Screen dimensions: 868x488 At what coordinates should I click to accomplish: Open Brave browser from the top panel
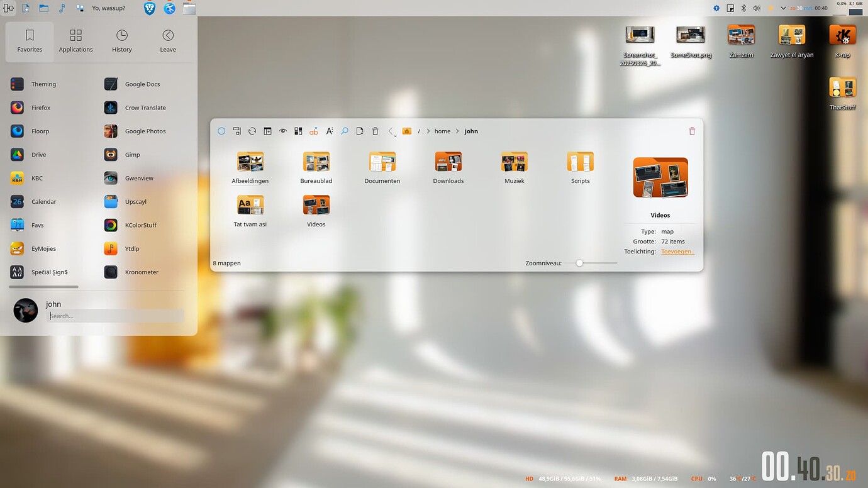[x=150, y=8]
